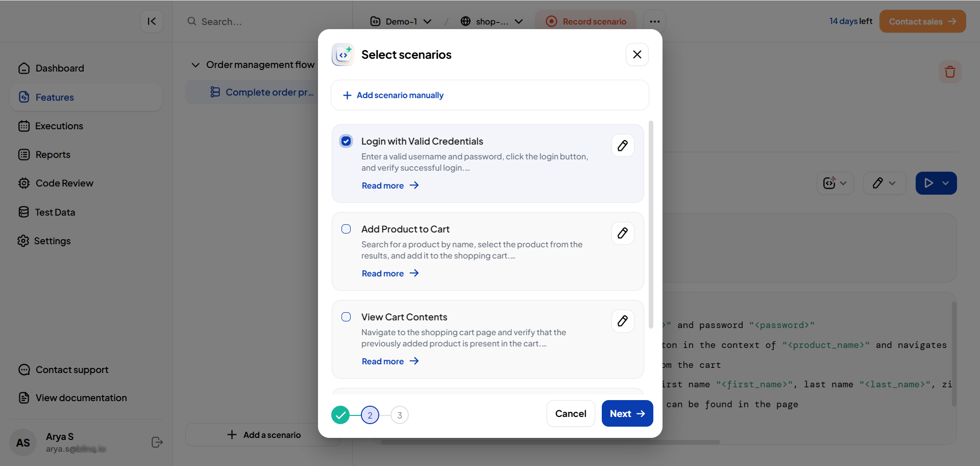The width and height of the screenshot is (980, 466).
Task: Click step 3 in the progress stepper
Action: point(400,415)
